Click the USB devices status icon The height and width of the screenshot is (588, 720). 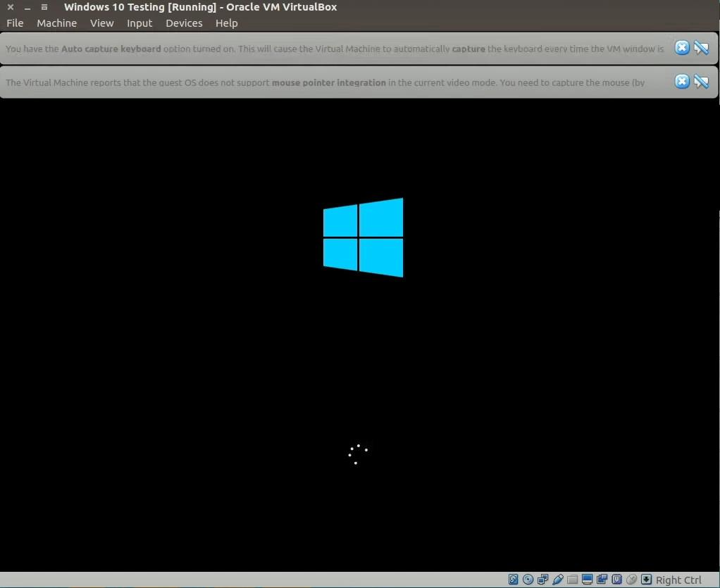[x=557, y=580]
